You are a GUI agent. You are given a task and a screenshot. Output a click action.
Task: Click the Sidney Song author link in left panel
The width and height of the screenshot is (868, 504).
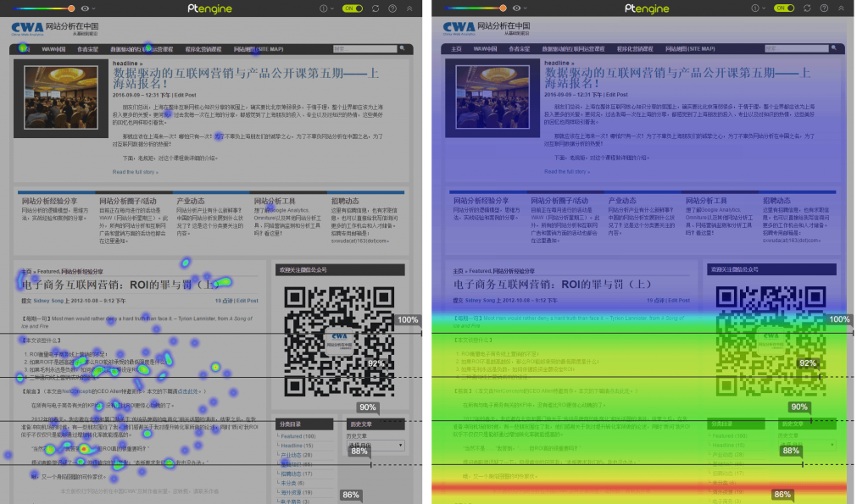(x=48, y=301)
